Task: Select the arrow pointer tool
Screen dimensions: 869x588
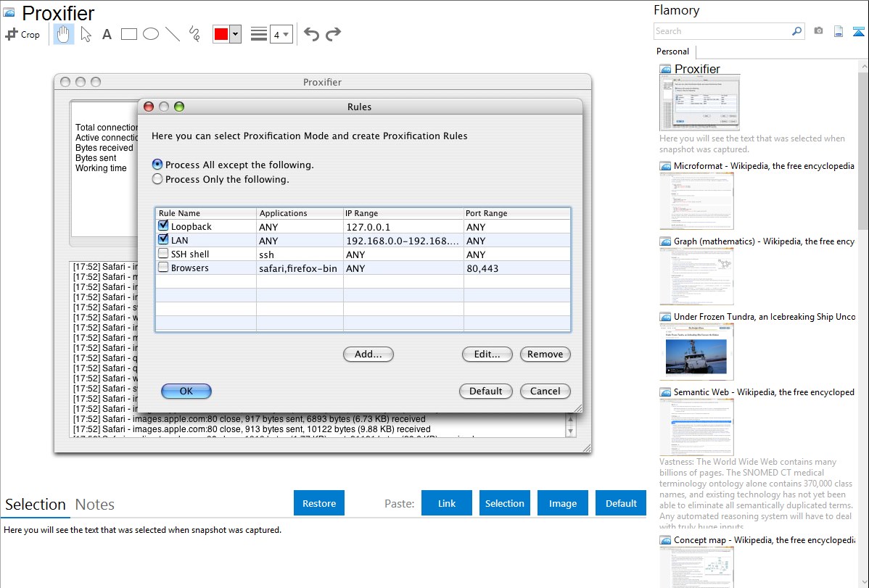Action: tap(86, 34)
